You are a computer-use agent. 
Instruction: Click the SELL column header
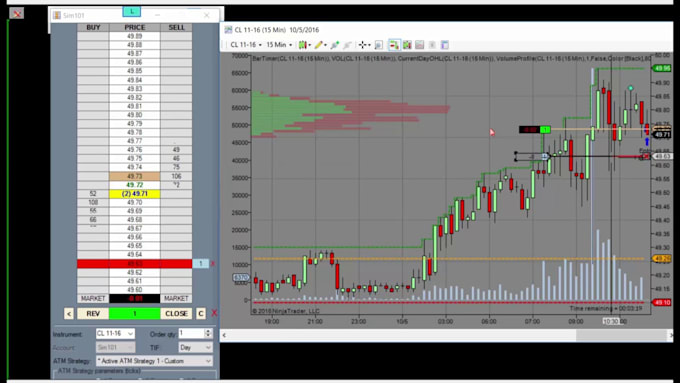pos(176,27)
